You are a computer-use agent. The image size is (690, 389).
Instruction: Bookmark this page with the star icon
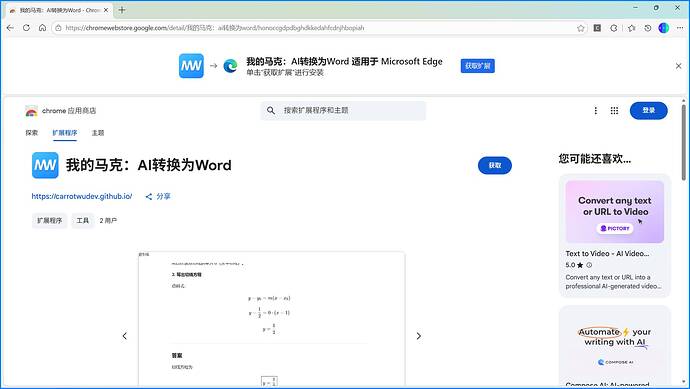580,28
